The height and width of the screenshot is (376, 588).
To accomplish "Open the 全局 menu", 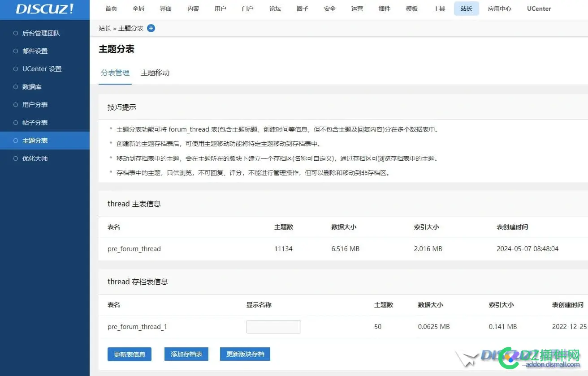I will coord(138,9).
